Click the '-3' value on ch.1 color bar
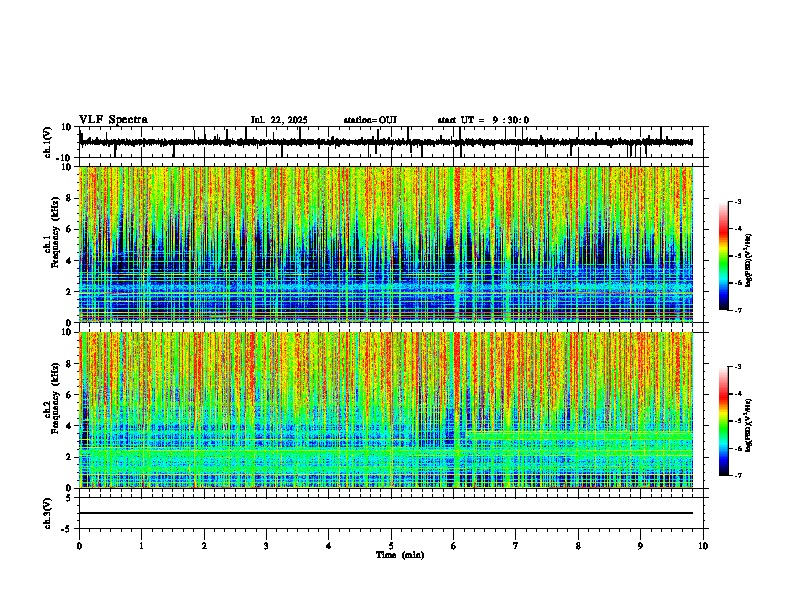This screenshot has height=612, width=792. click(738, 201)
